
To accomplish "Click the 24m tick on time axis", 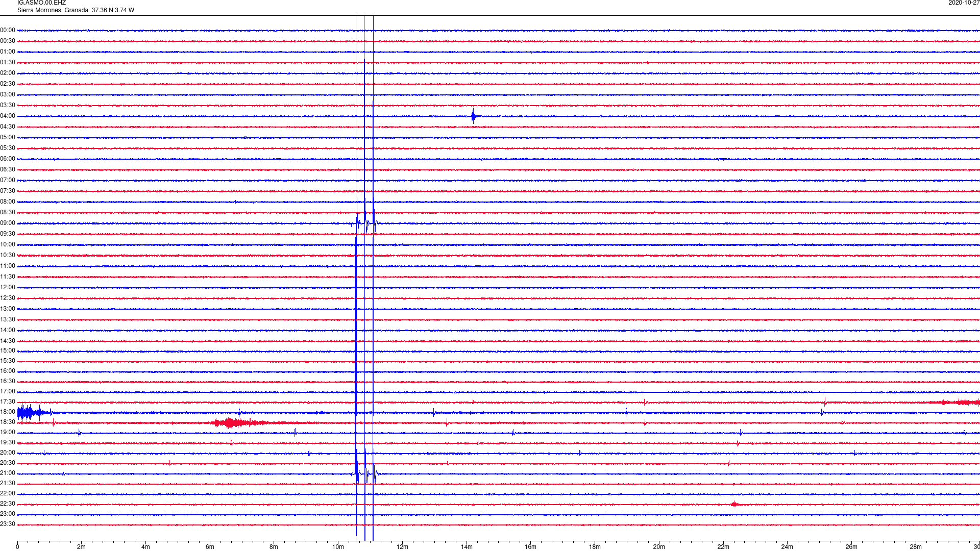I will 787,547.
